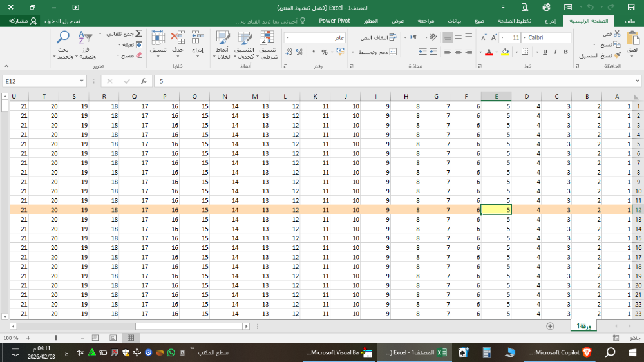
Task: Click Insert Cells (إدراج) icon
Action: [198, 39]
